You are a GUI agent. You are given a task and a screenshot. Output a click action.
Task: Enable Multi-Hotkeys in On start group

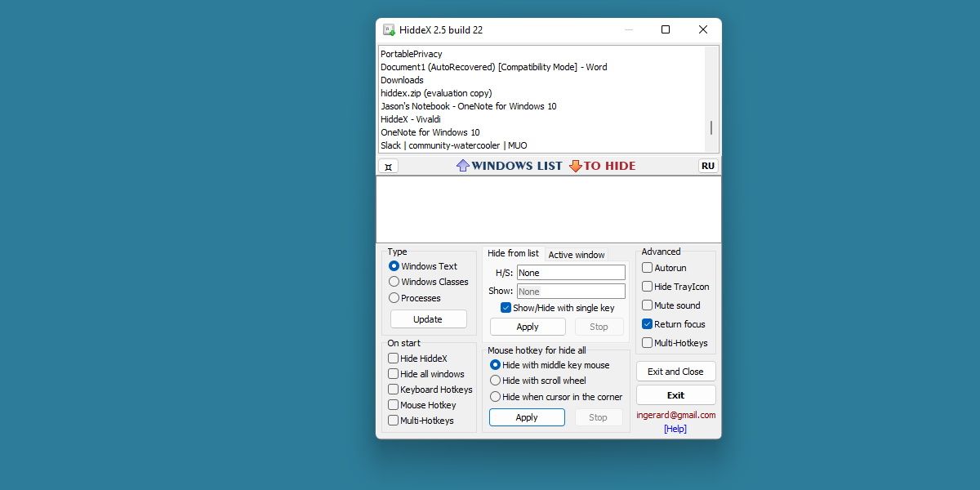[394, 421]
